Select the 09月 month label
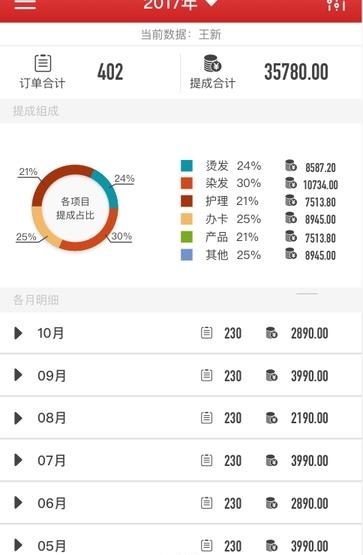 click(52, 376)
